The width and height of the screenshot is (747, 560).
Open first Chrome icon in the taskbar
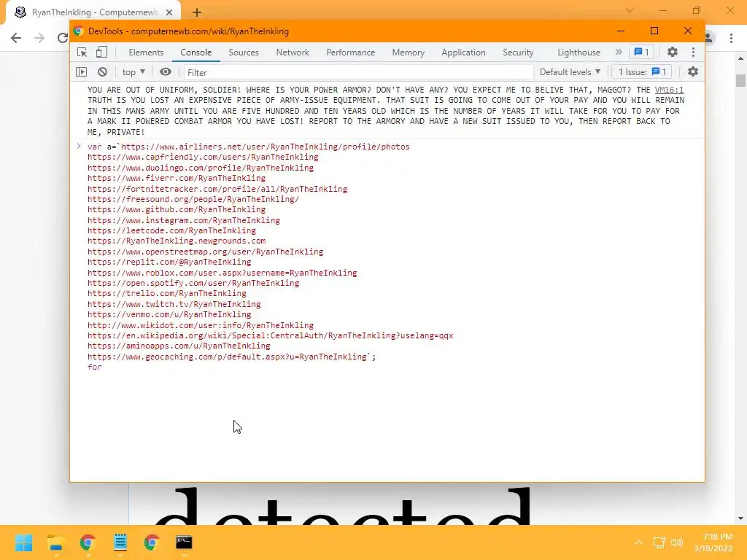coord(88,542)
